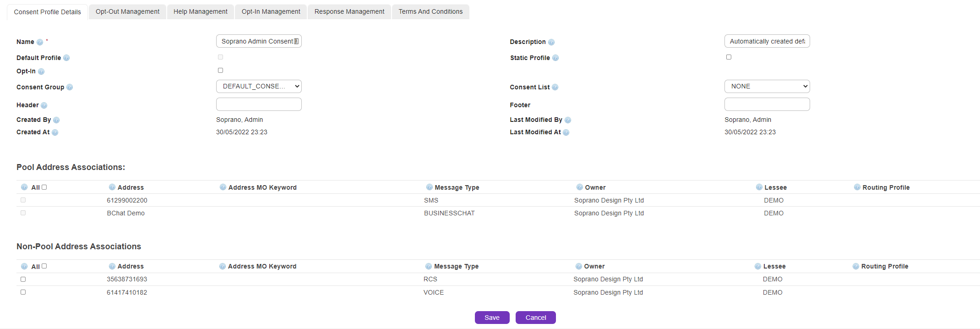Click help icon next to Name label
This screenshot has height=329, width=980.
pos(40,42)
